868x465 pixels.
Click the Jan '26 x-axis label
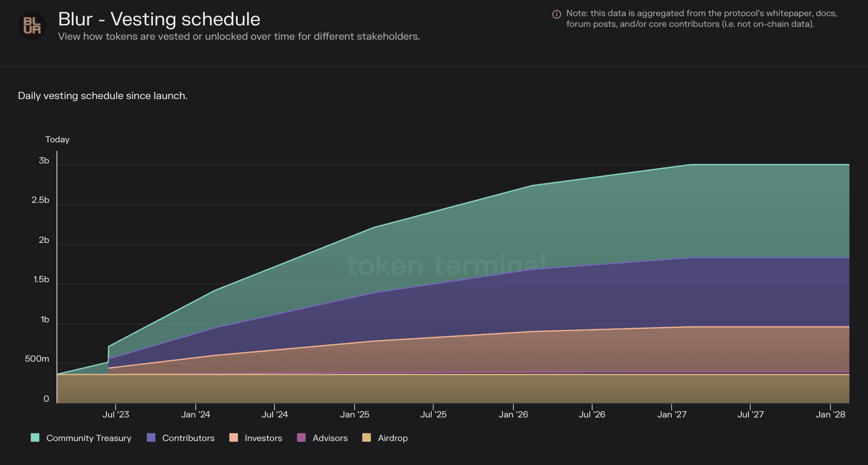513,414
